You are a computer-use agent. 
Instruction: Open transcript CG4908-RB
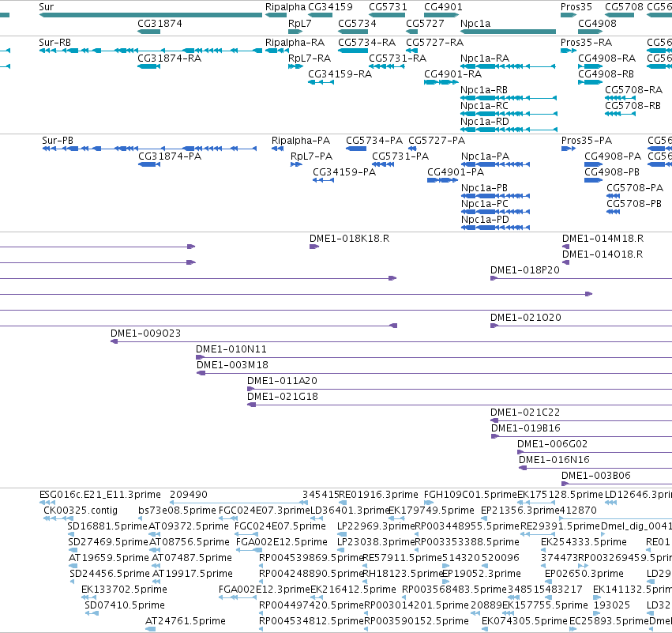coord(590,82)
